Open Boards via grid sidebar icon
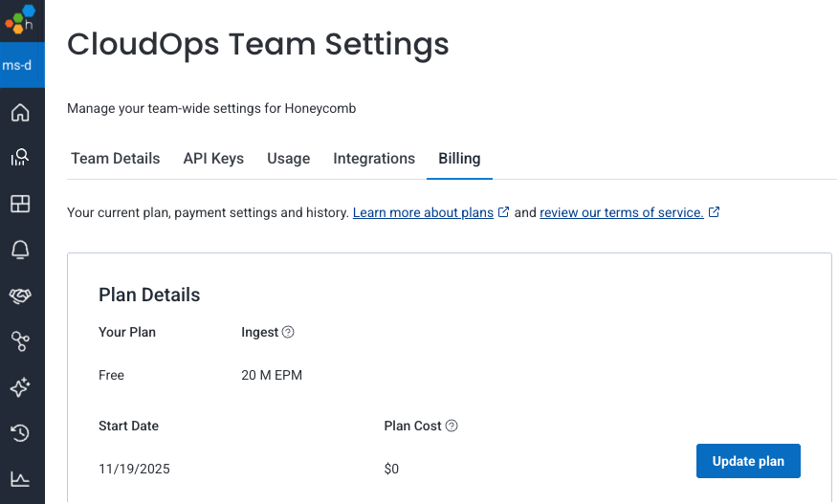The height and width of the screenshot is (504, 838). 20,204
